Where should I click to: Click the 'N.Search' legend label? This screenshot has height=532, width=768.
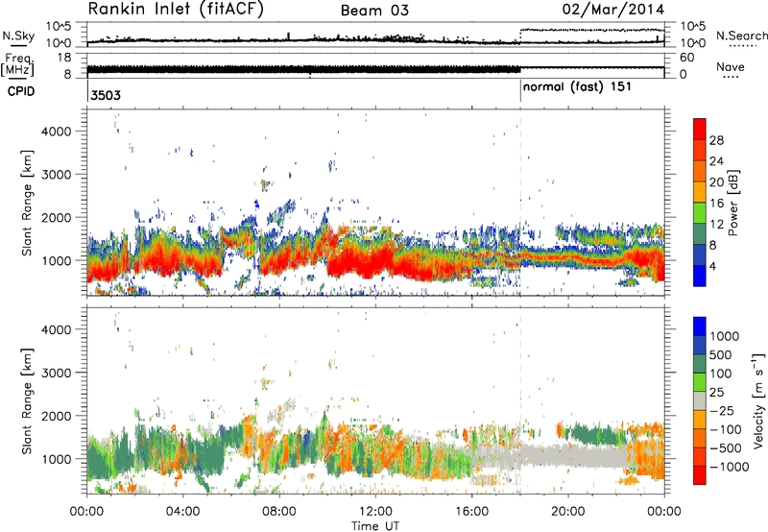741,36
